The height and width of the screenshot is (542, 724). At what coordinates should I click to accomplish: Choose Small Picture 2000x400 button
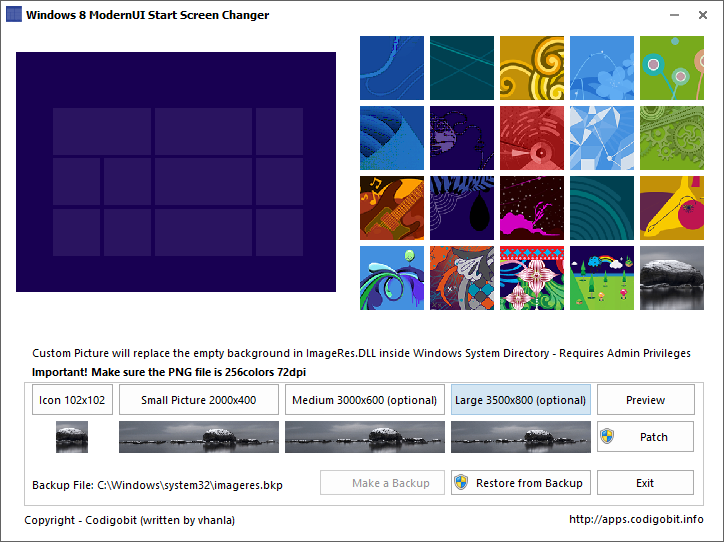(x=199, y=400)
